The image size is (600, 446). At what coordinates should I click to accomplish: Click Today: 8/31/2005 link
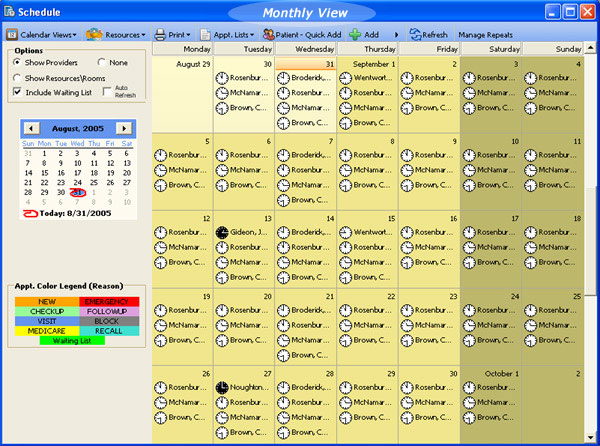click(68, 213)
